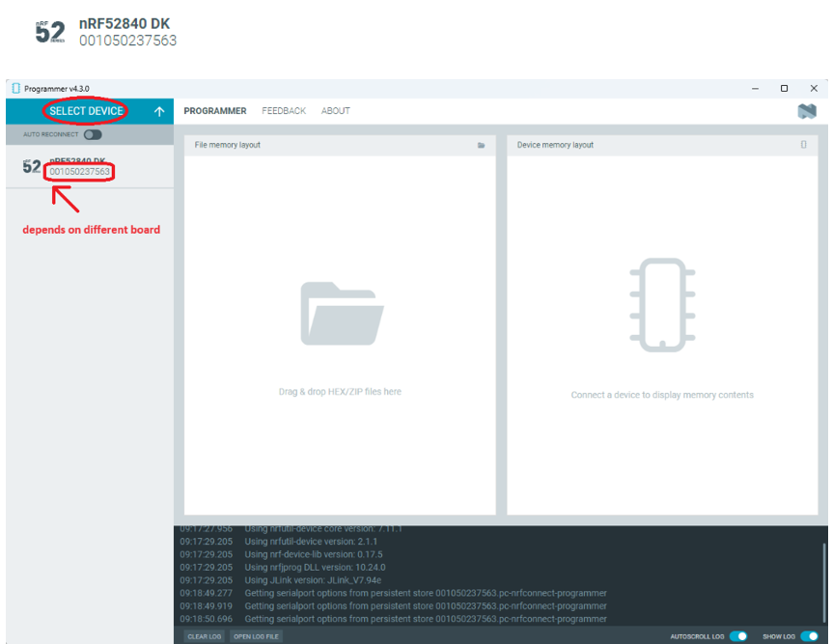Click the folder icon in File memory layout header

point(481,145)
